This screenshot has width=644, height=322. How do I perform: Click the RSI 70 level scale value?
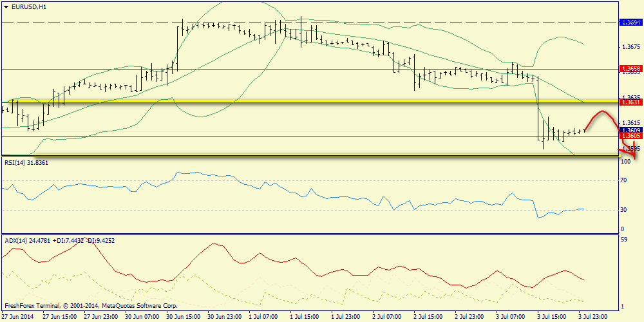tap(623, 180)
